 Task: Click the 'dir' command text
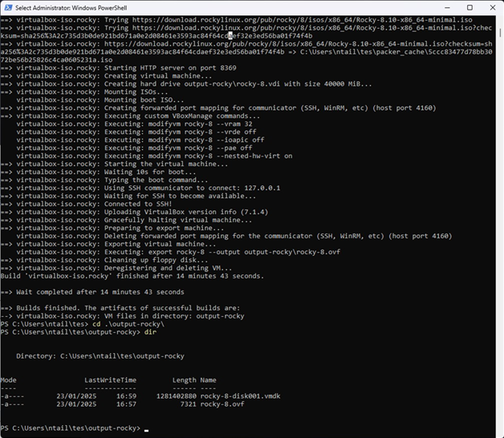[x=148, y=331]
